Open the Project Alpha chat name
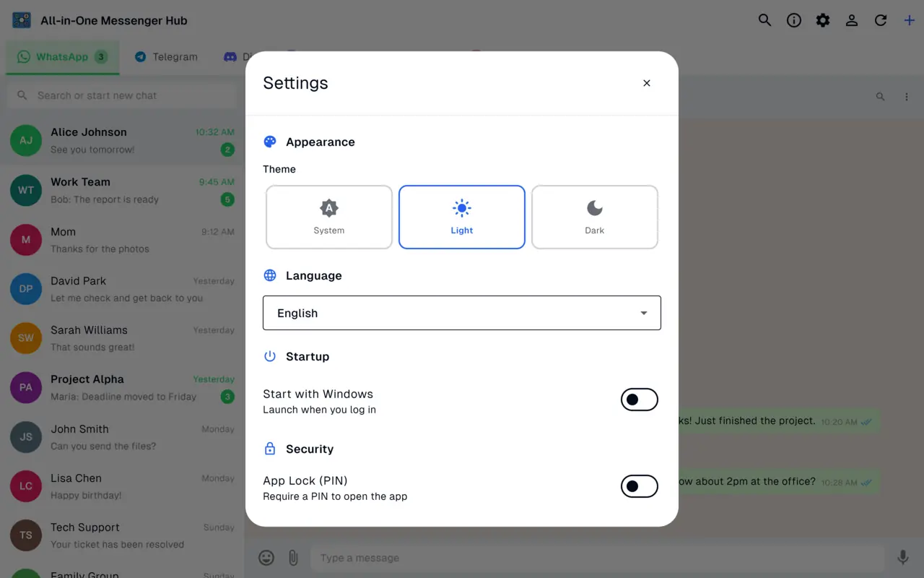This screenshot has width=924, height=578. coord(87,379)
